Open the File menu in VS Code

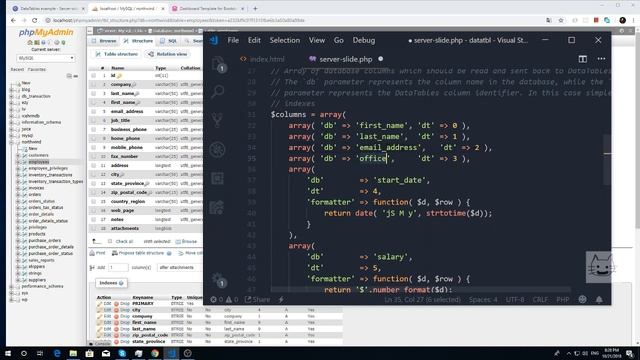pos(233,40)
